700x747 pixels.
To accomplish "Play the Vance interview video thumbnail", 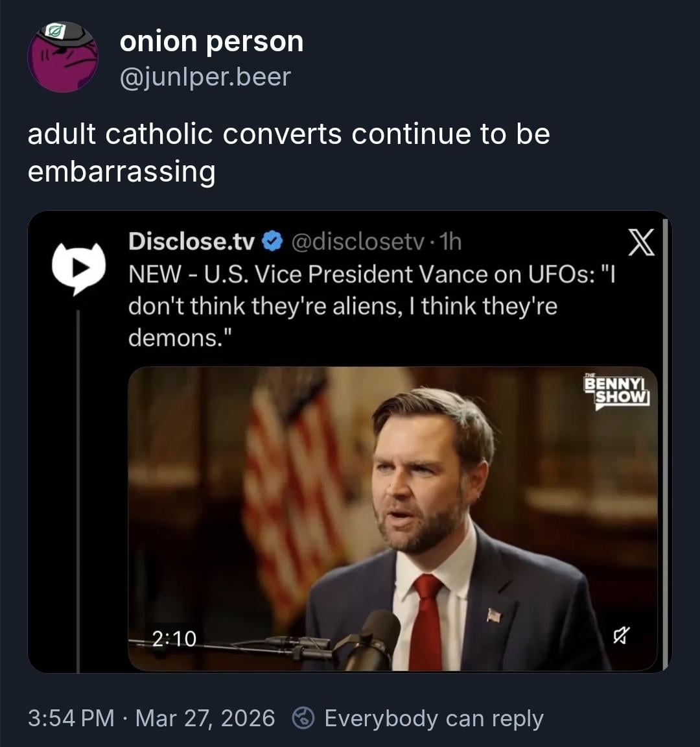I will 392,519.
